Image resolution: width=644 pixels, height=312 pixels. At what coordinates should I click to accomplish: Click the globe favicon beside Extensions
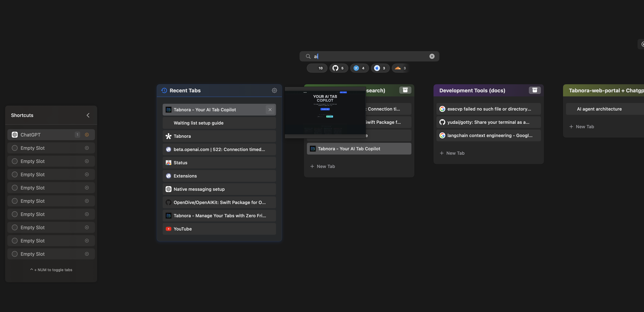pyautogui.click(x=169, y=176)
